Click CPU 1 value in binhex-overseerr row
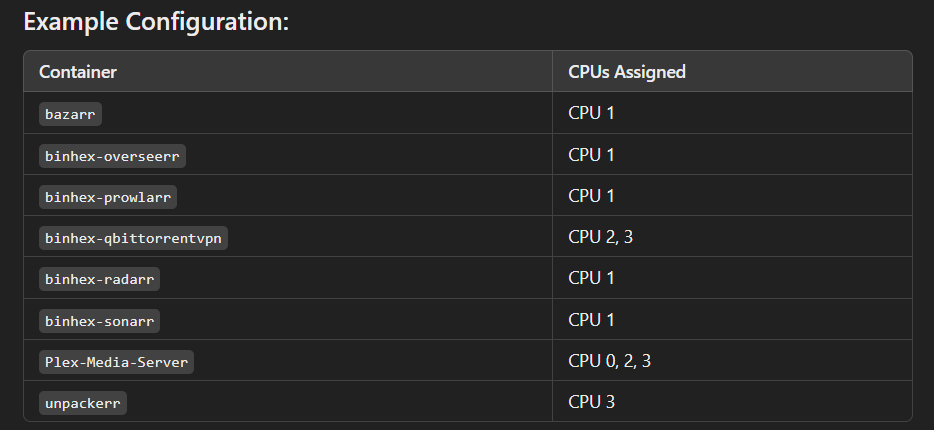This screenshot has height=430, width=934. (591, 155)
